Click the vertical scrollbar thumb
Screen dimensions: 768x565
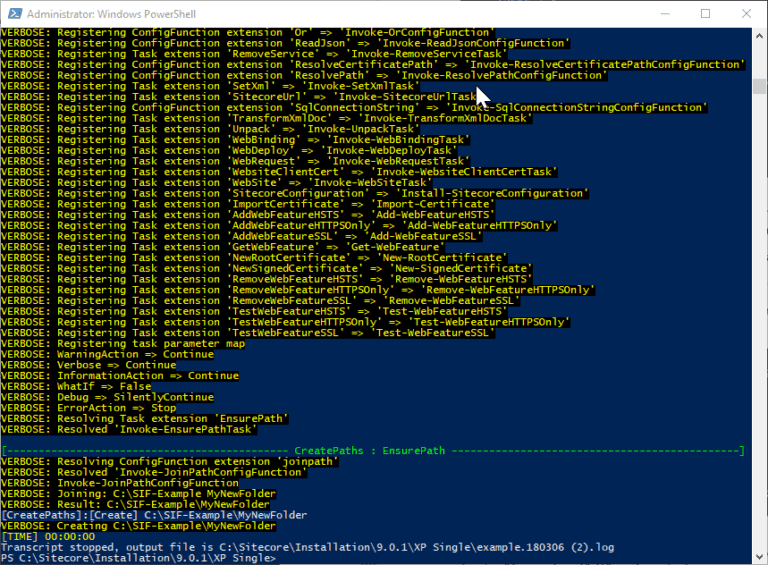759,84
